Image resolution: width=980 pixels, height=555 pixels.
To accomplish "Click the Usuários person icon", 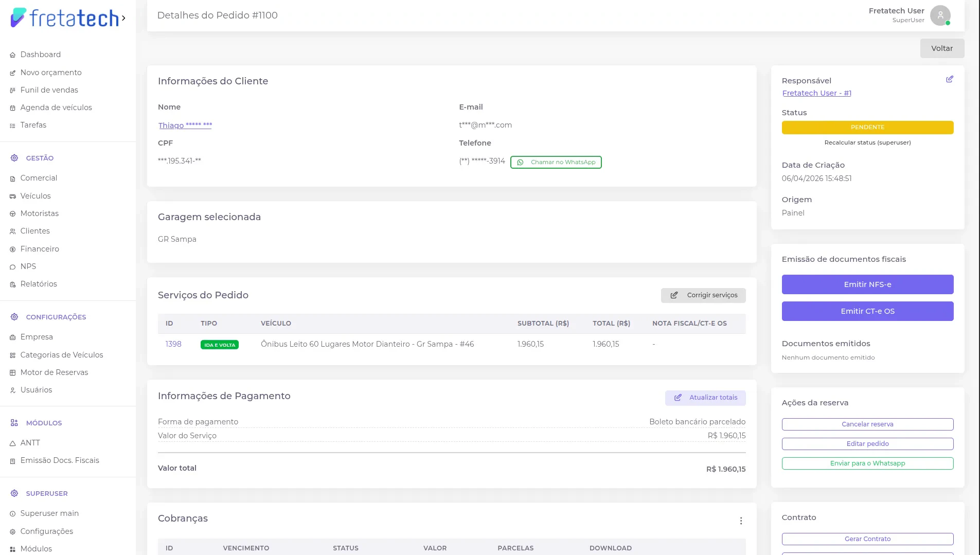I will coord(13,390).
